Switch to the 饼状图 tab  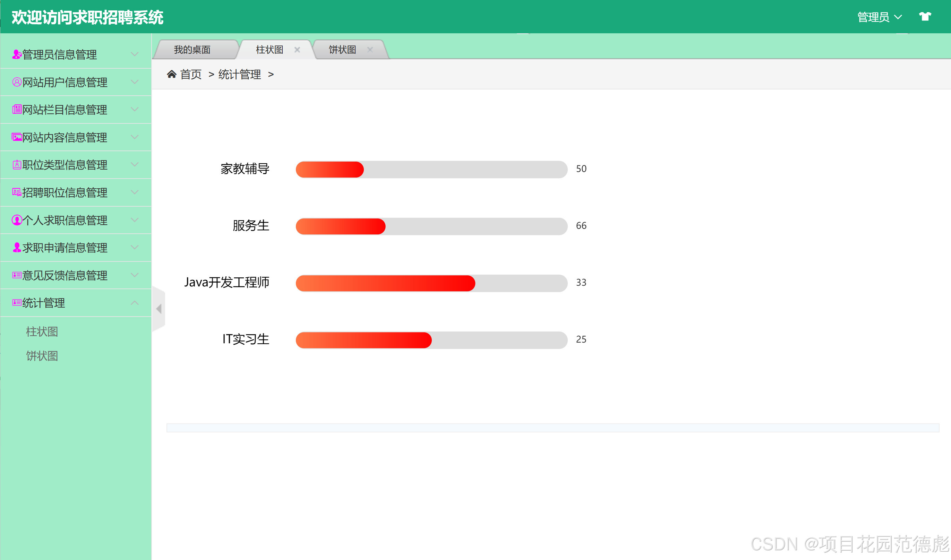click(x=343, y=50)
